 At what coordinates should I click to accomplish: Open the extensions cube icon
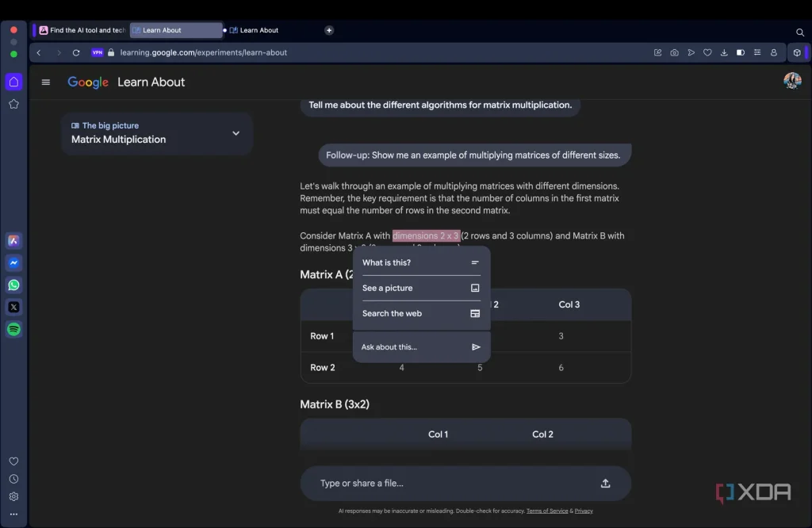click(x=797, y=53)
